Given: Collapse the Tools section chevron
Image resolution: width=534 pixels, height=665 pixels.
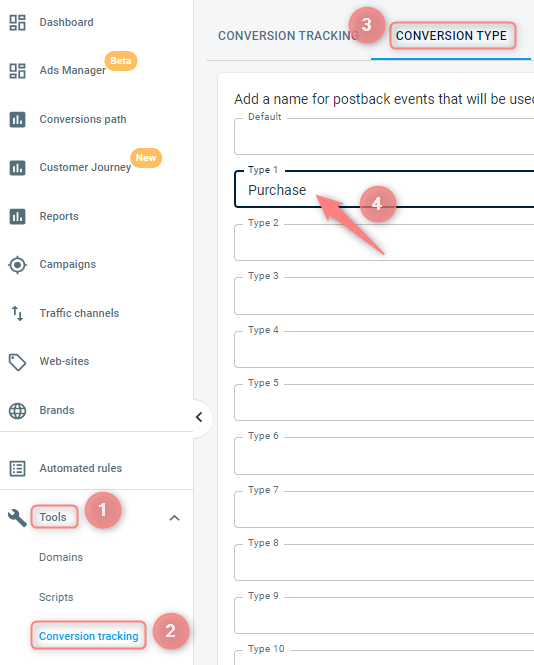Looking at the screenshot, I should [x=174, y=518].
